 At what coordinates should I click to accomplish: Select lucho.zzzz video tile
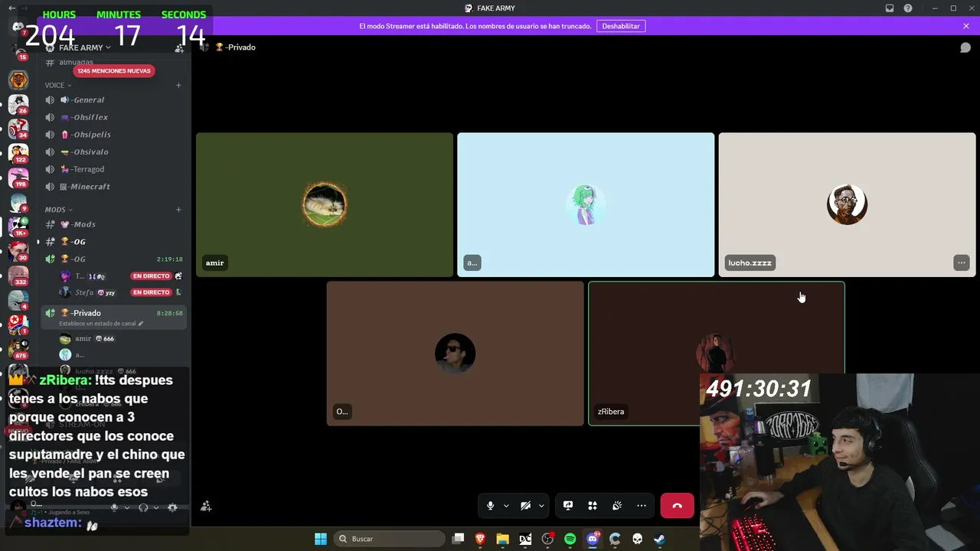pyautogui.click(x=847, y=205)
